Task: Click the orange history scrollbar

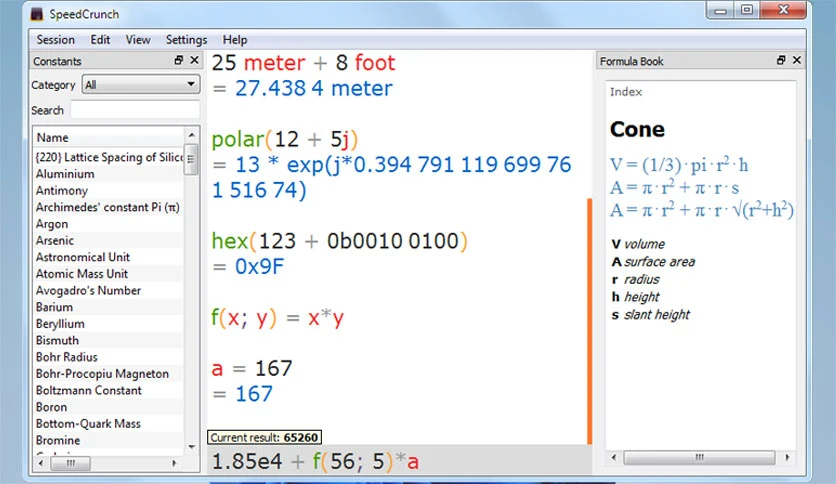Action: 590,321
